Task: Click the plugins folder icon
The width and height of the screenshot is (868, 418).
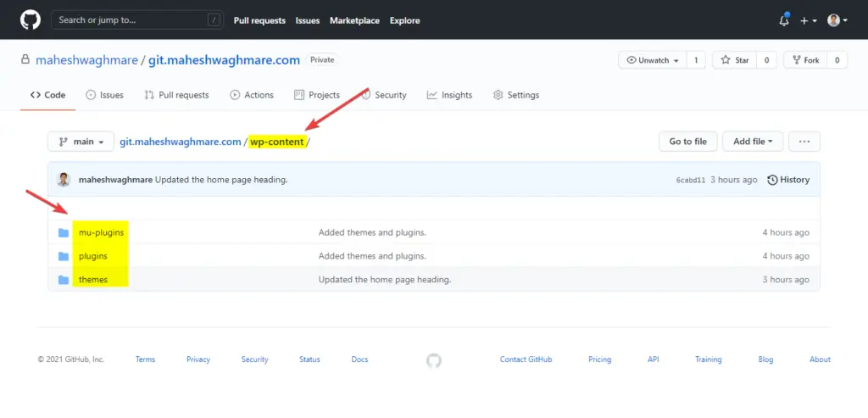Action: pyautogui.click(x=64, y=256)
